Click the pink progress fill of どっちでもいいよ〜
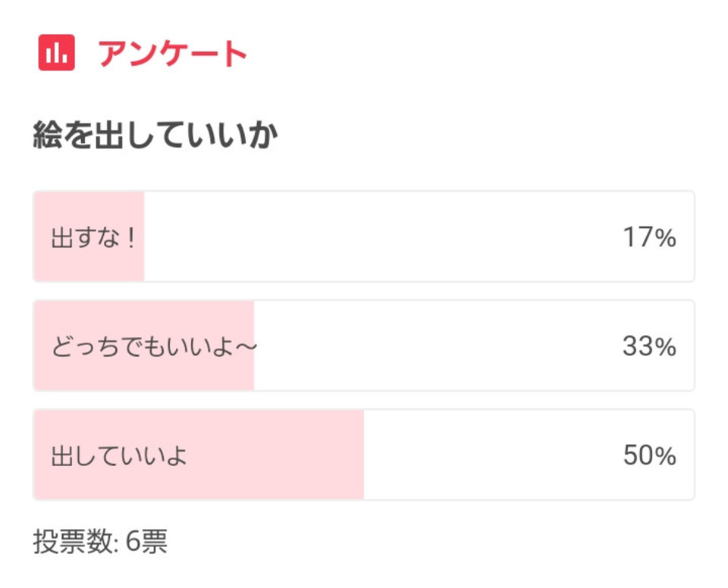The image size is (728, 588). (x=144, y=346)
